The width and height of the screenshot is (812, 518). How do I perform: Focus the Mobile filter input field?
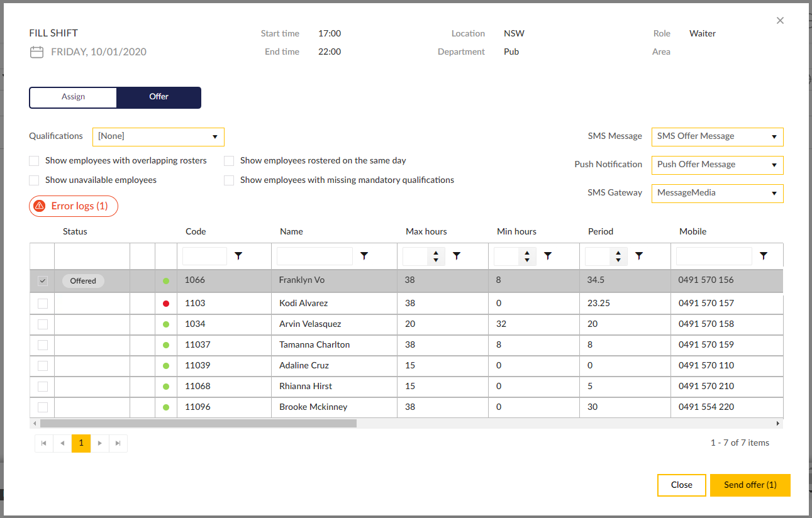[714, 256]
